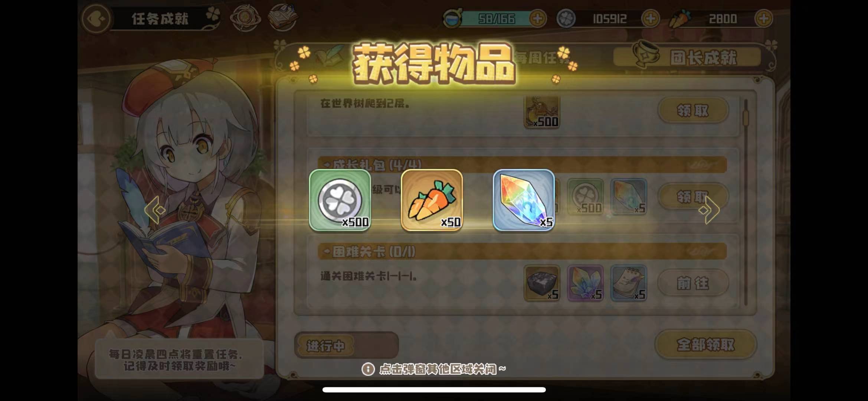Collapse the 困难关卡 (0/1) section header
868x401 pixels.
pos(522,252)
